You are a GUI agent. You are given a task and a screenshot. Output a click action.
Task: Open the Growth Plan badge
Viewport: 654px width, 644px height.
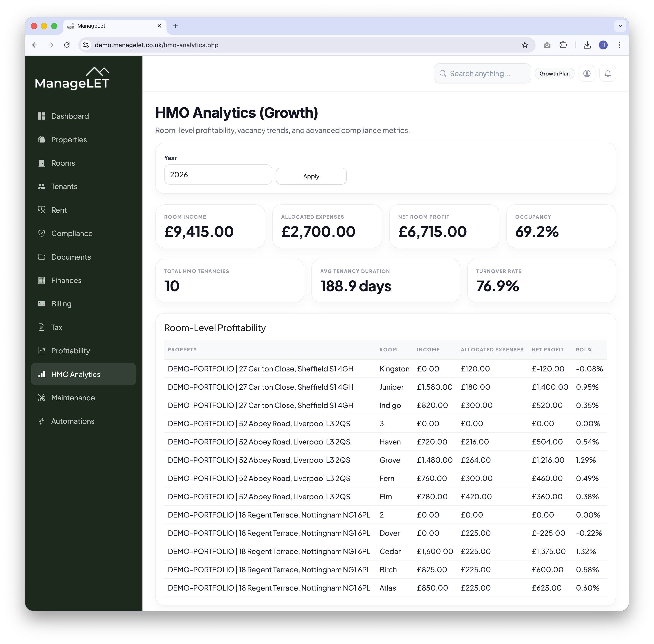point(554,73)
